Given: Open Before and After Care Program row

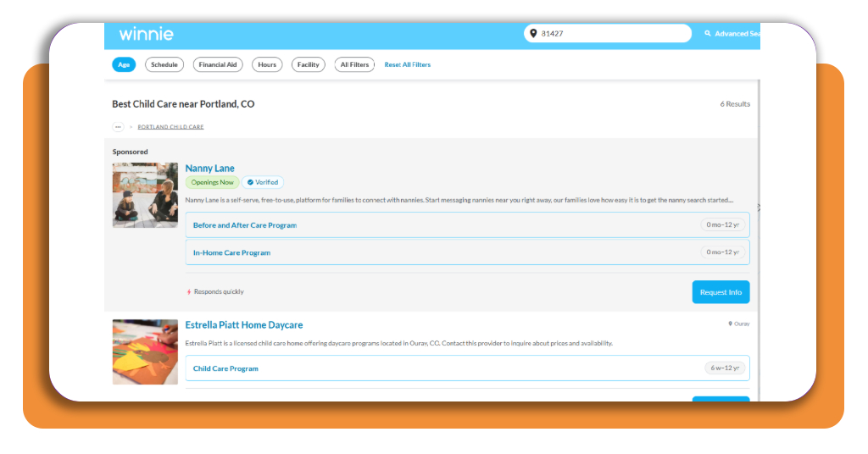Looking at the screenshot, I should click(x=467, y=225).
